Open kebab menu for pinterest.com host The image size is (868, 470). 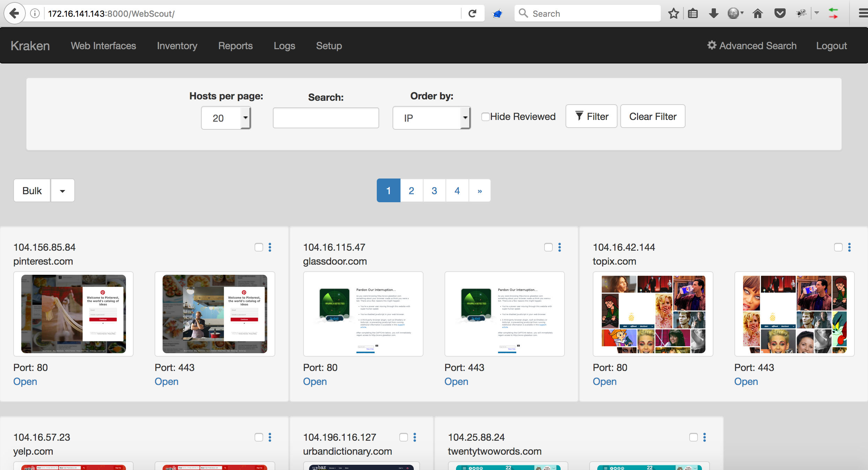pos(270,247)
